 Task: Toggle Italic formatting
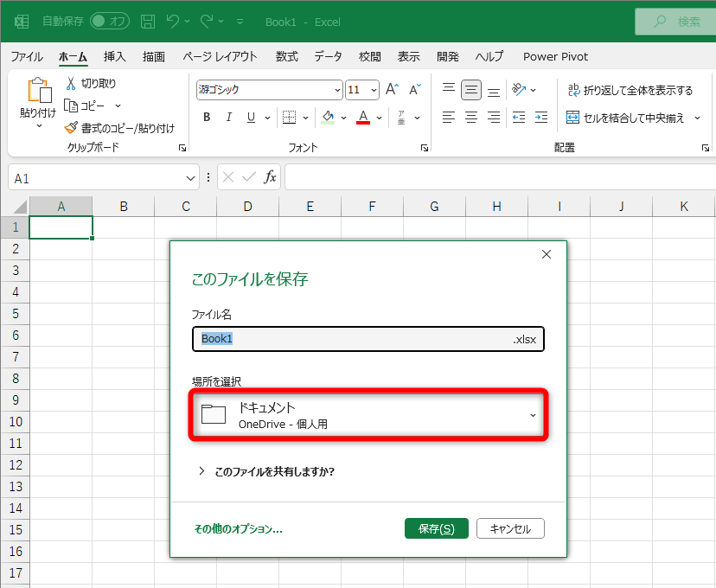[x=227, y=117]
